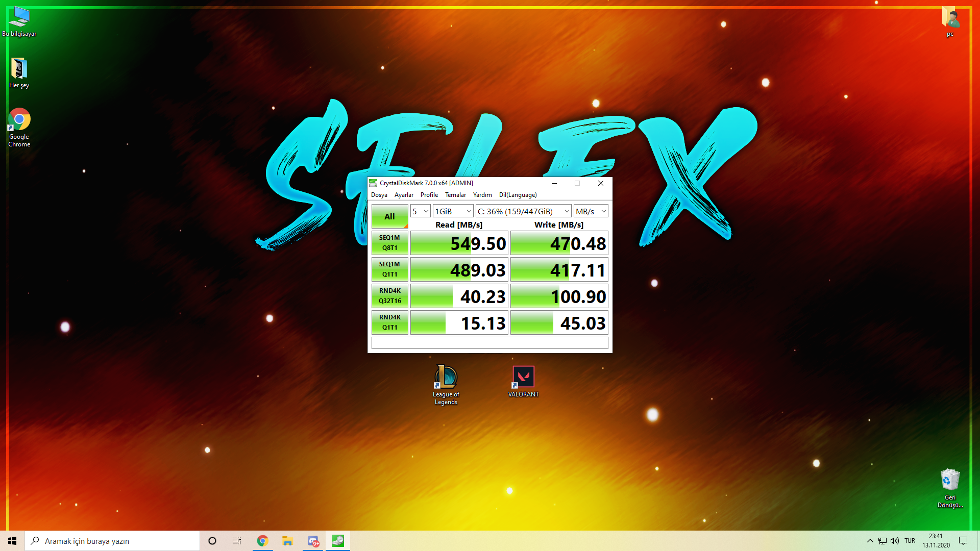Click the CrystalDiskMark taskbar icon

[x=338, y=541]
